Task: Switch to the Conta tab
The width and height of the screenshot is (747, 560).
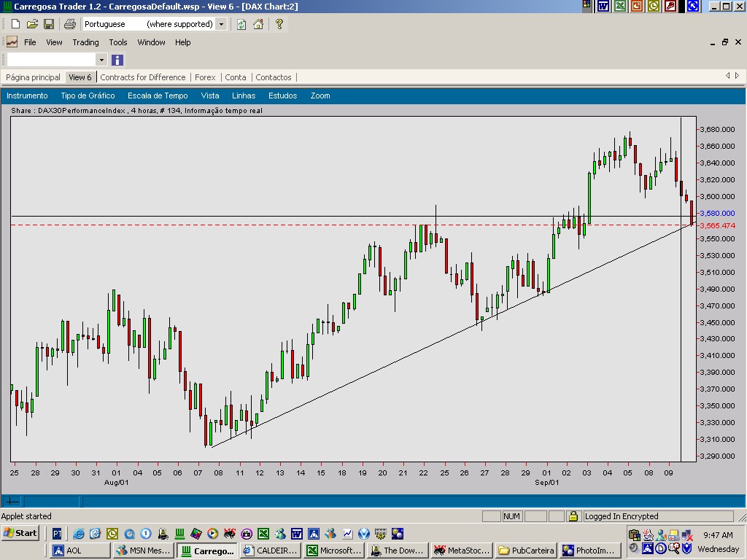Action: point(236,77)
